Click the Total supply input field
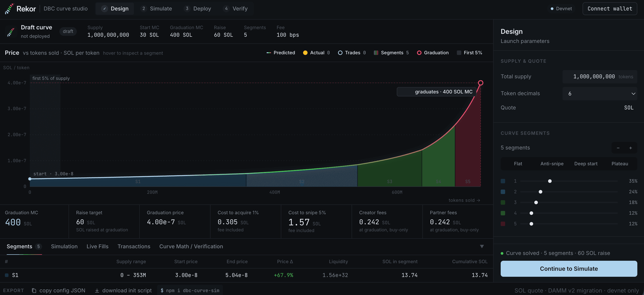644x295 pixels. tap(599, 77)
